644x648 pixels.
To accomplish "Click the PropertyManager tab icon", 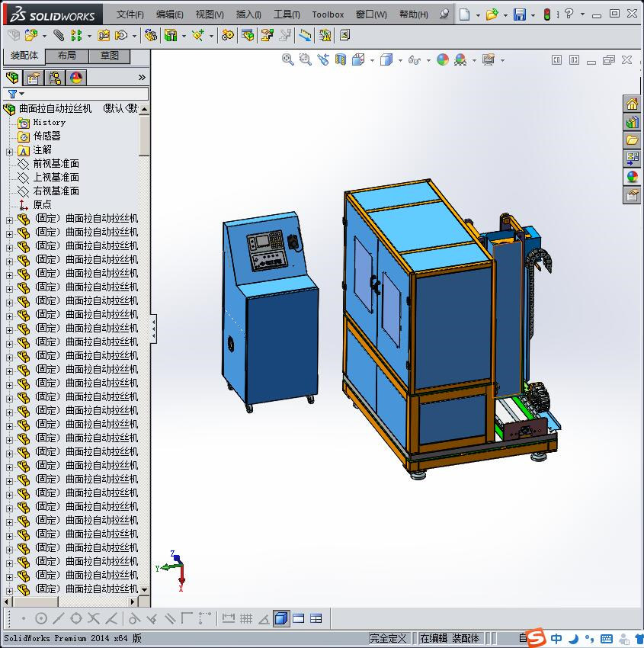I will (x=33, y=78).
